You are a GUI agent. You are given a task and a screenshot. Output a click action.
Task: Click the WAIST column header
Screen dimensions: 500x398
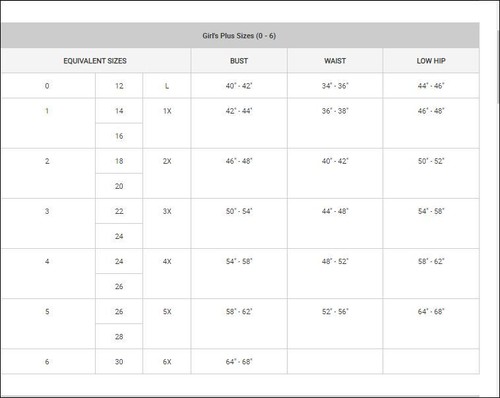(335, 61)
